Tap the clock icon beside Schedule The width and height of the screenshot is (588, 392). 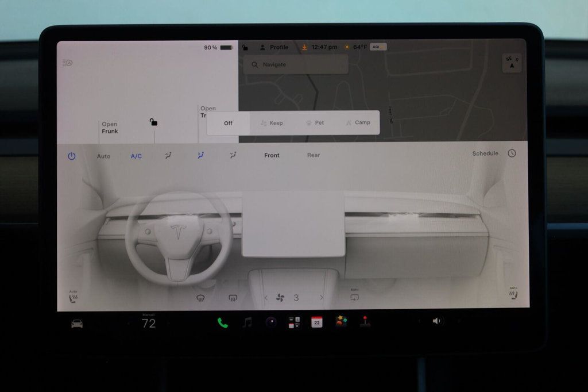point(512,153)
